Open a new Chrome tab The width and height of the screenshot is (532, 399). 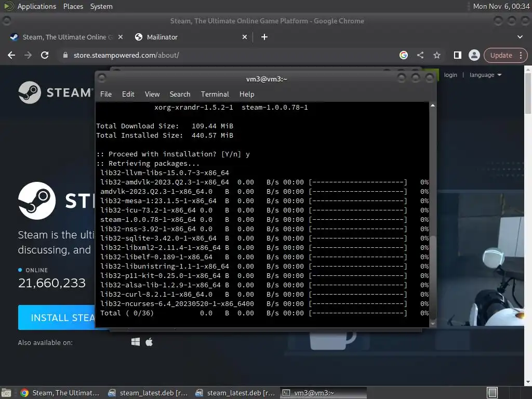264,37
